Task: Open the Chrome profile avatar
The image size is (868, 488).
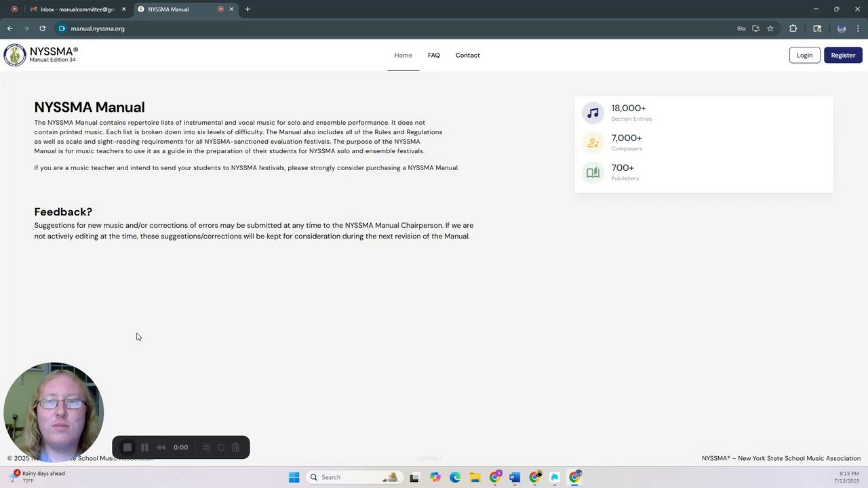Action: (842, 28)
